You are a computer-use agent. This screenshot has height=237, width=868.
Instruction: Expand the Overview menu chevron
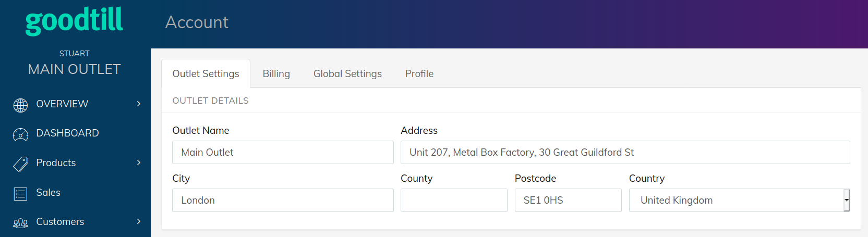tap(138, 104)
